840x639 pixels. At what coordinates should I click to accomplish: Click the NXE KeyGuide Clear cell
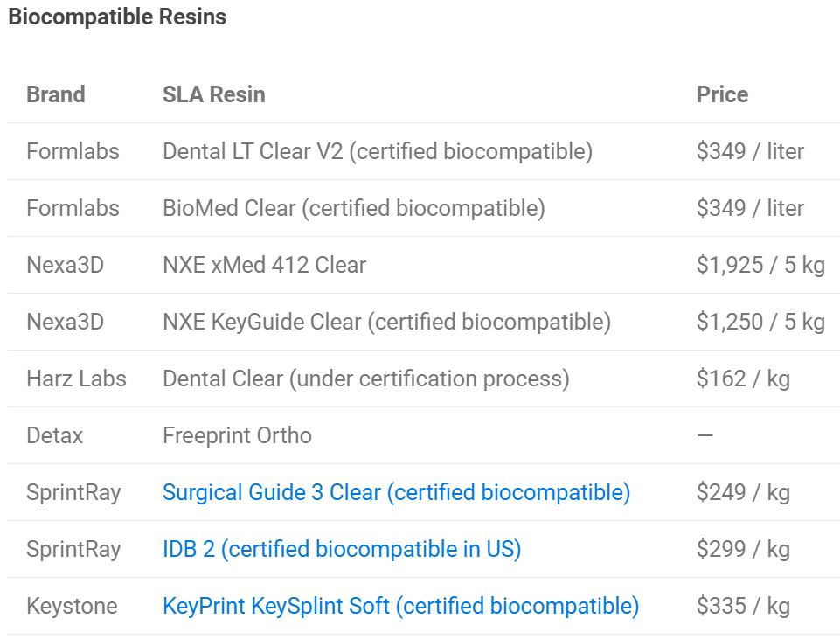[x=387, y=322]
